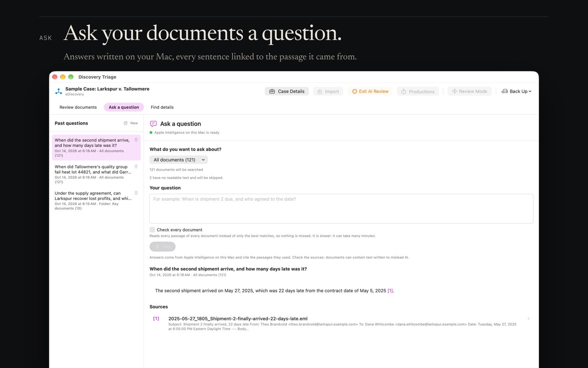Screen dimensions: 588x368
Task: Open the Productions toolbar button
Action: (418, 91)
